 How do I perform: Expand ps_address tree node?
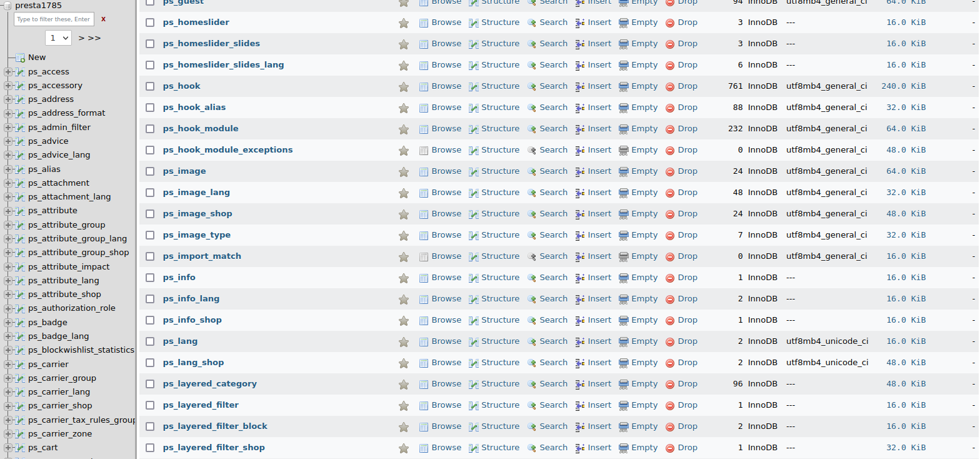tap(8, 99)
